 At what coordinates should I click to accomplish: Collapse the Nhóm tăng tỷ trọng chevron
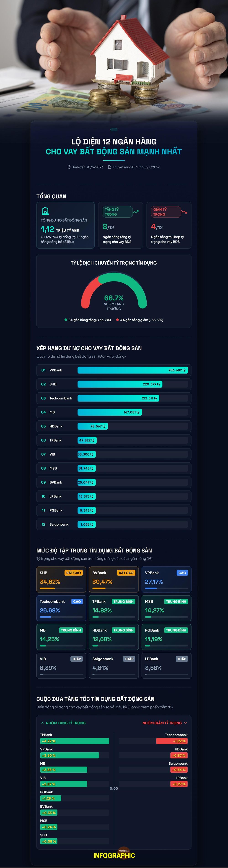point(42,723)
